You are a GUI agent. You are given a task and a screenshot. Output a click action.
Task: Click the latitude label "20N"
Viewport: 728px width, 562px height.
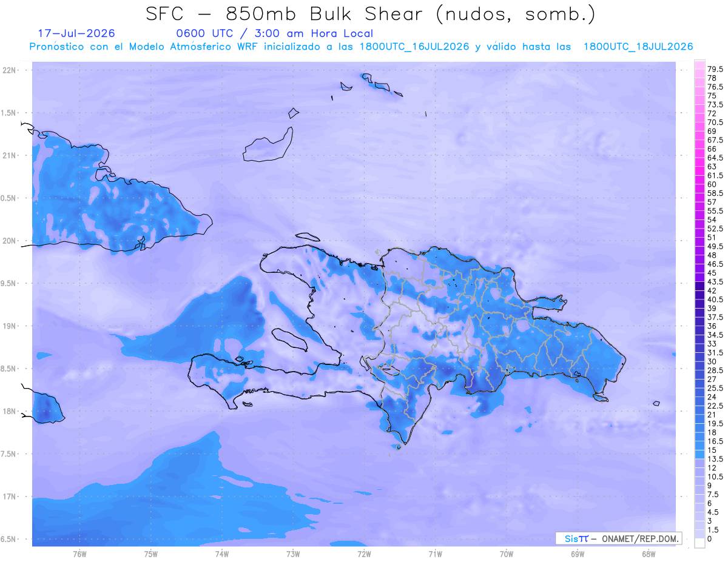click(10, 241)
